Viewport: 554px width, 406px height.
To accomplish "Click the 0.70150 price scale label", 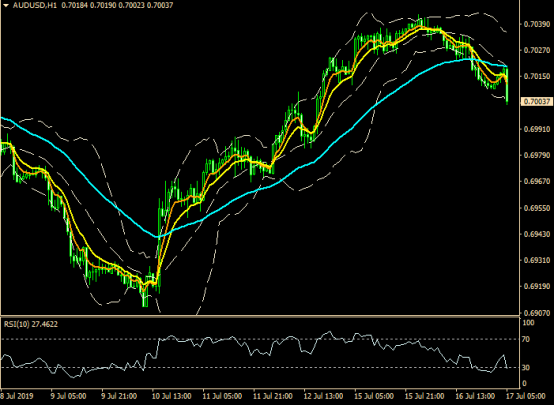I will pos(537,76).
